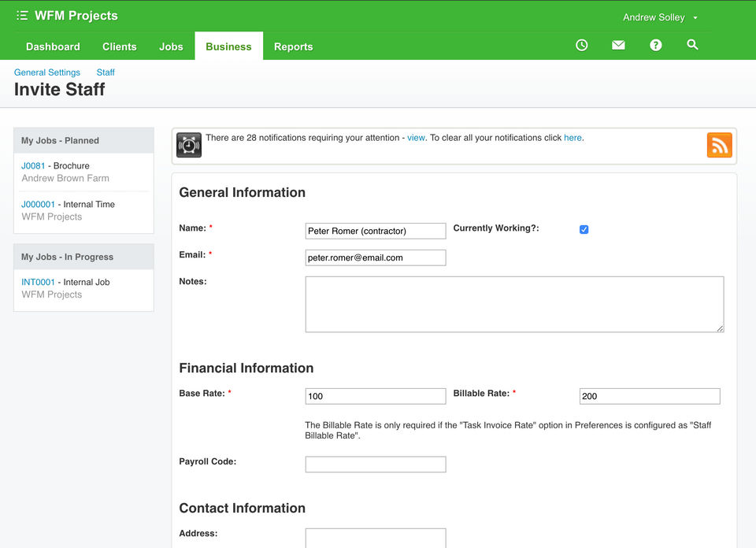Click the General Settings breadcrumb link
Screen dimensions: 756x548
(47, 72)
